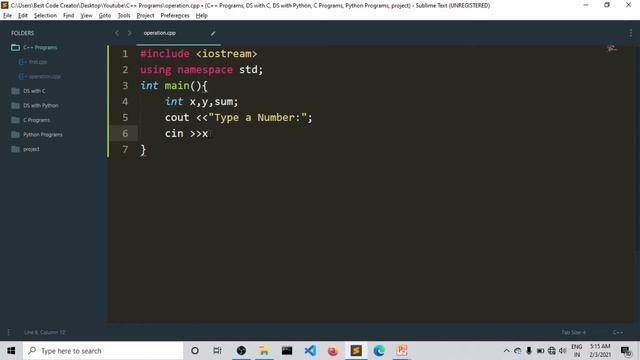This screenshot has height=360, width=640.
Task: Open the OBS Studio taskbar icon
Action: [241, 351]
